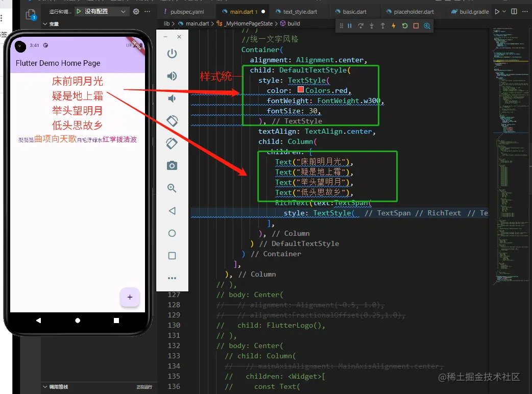The width and height of the screenshot is (532, 394).
Task: Click the unsaved dot on main.dart tab
Action: (x=263, y=12)
